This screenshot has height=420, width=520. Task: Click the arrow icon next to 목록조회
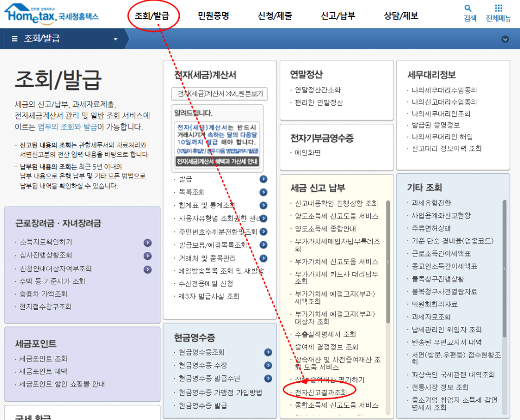point(263,192)
